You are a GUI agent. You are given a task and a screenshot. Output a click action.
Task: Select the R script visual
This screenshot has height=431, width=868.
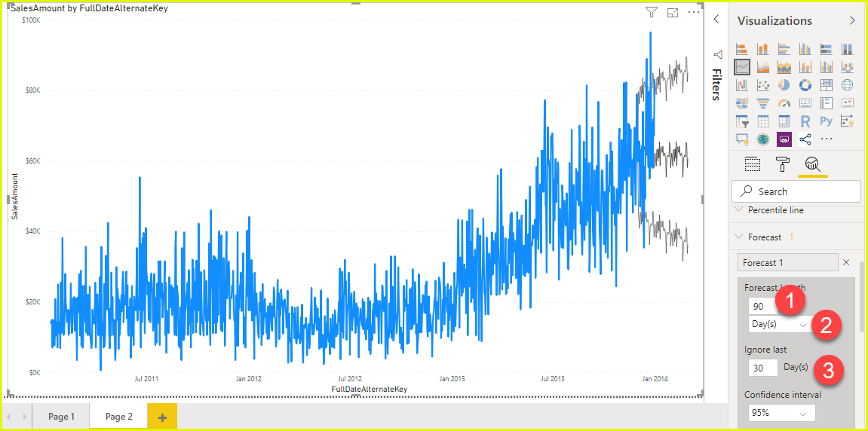click(805, 121)
